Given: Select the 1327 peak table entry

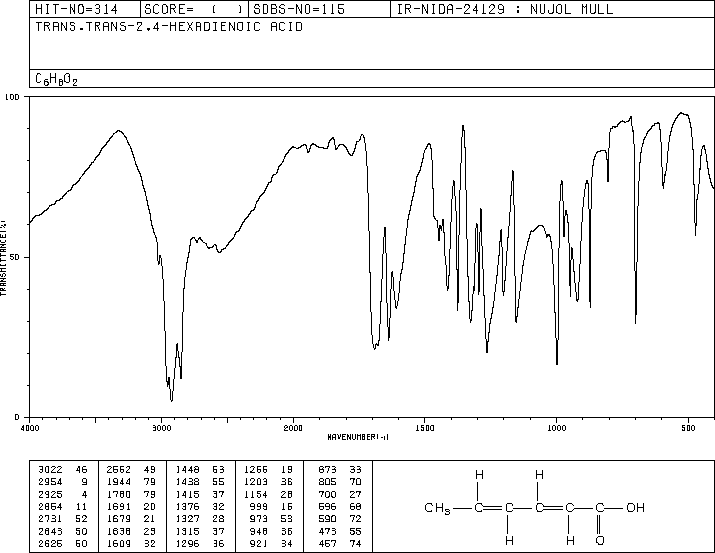Looking at the screenshot, I should pyautogui.click(x=200, y=519).
